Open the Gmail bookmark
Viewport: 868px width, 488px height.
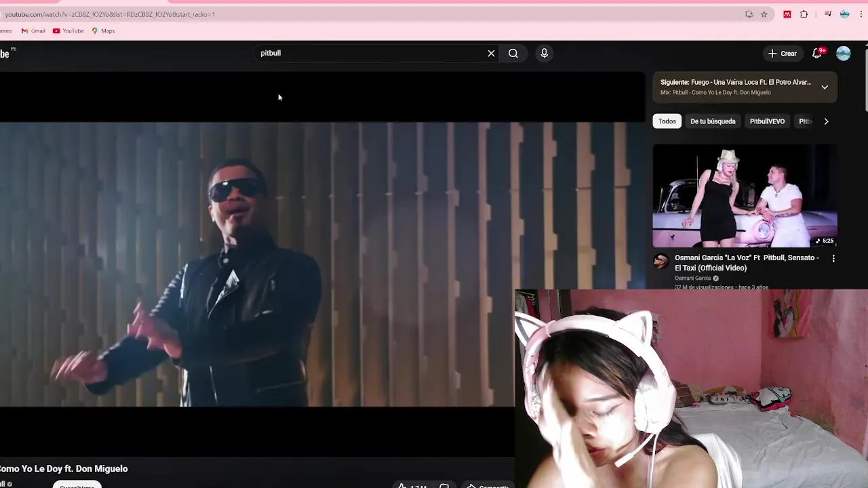(x=33, y=31)
